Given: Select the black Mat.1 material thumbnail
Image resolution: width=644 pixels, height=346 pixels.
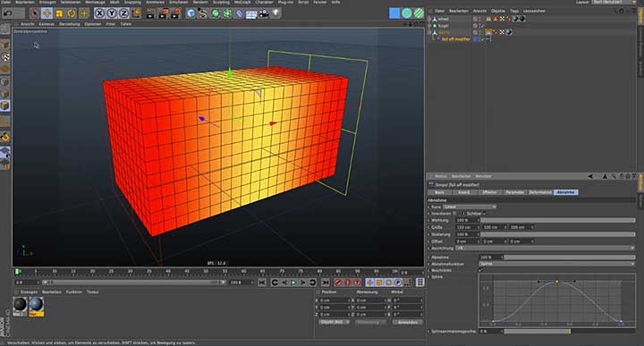Looking at the screenshot, I should [x=20, y=305].
